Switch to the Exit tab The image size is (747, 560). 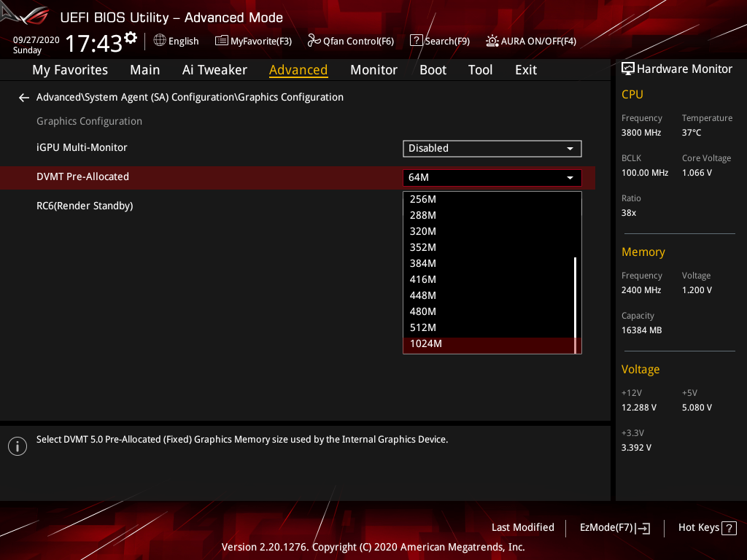coord(526,70)
